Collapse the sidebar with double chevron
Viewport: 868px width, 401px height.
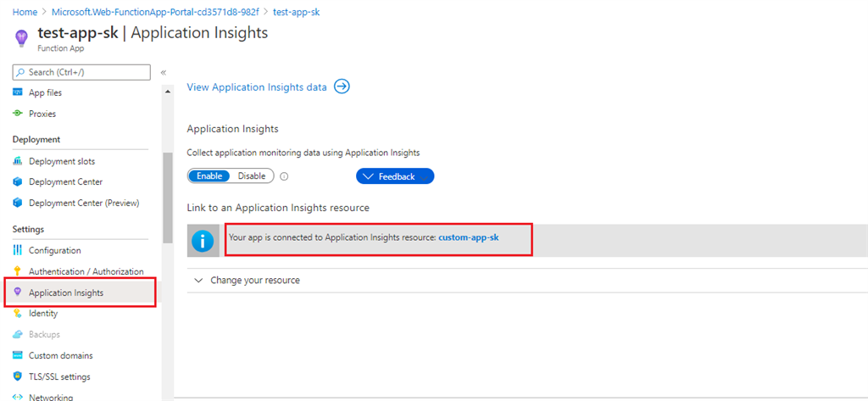[x=164, y=73]
